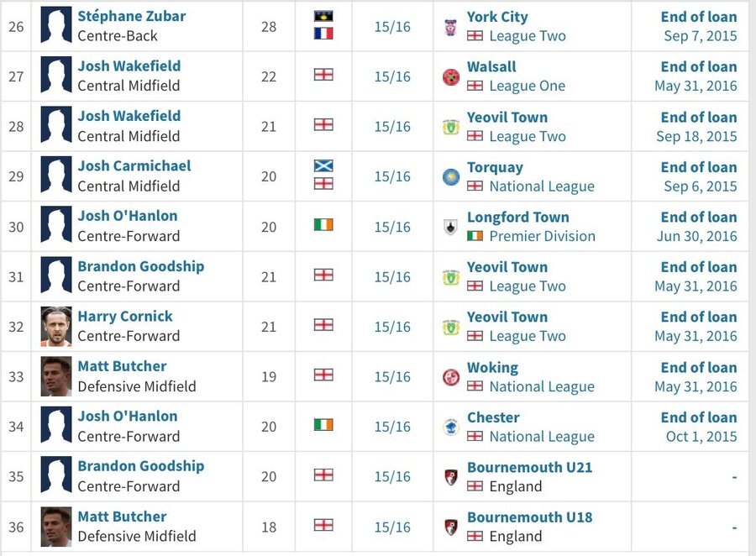Click the Walsall club crest icon
This screenshot has height=556, width=756.
pos(451,76)
